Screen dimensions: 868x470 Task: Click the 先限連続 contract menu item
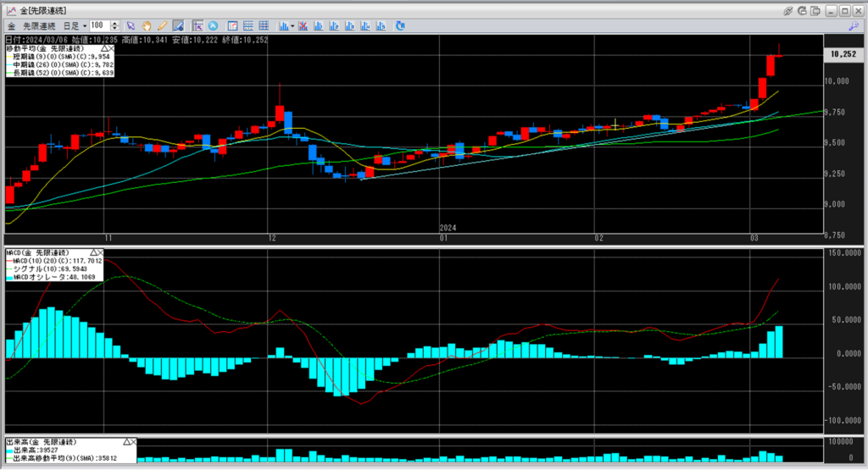pos(37,25)
